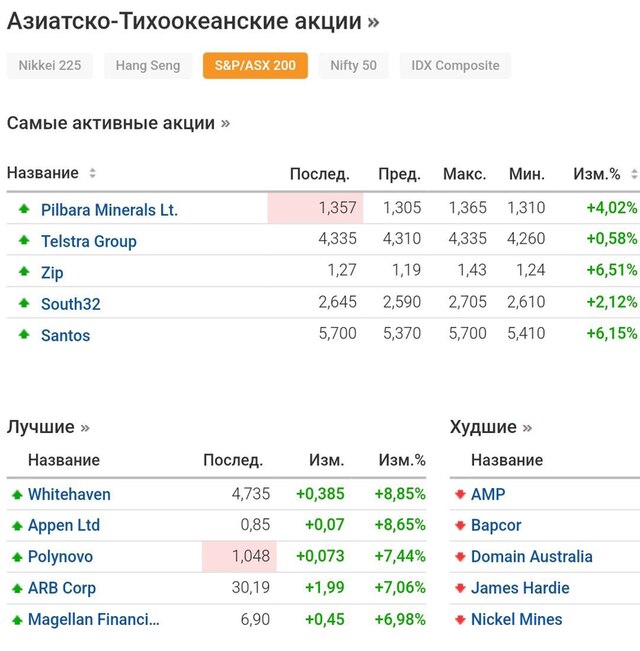The height and width of the screenshot is (651, 640).
Task: Click red down arrow beside Nickel Mines
Action: point(460,619)
